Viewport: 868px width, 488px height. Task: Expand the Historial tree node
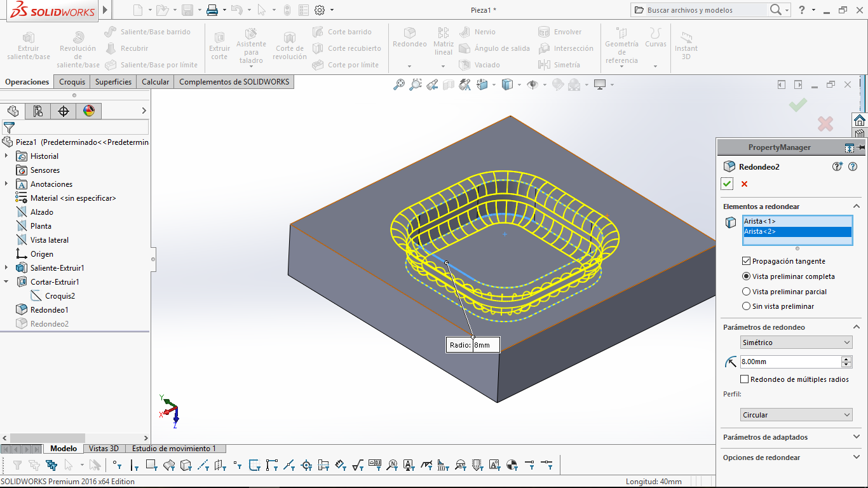pos(6,156)
